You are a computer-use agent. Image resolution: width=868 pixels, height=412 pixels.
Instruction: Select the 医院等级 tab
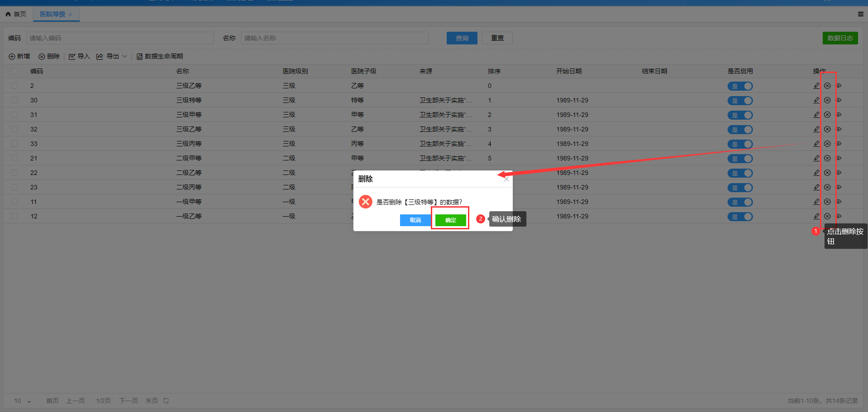click(x=53, y=14)
